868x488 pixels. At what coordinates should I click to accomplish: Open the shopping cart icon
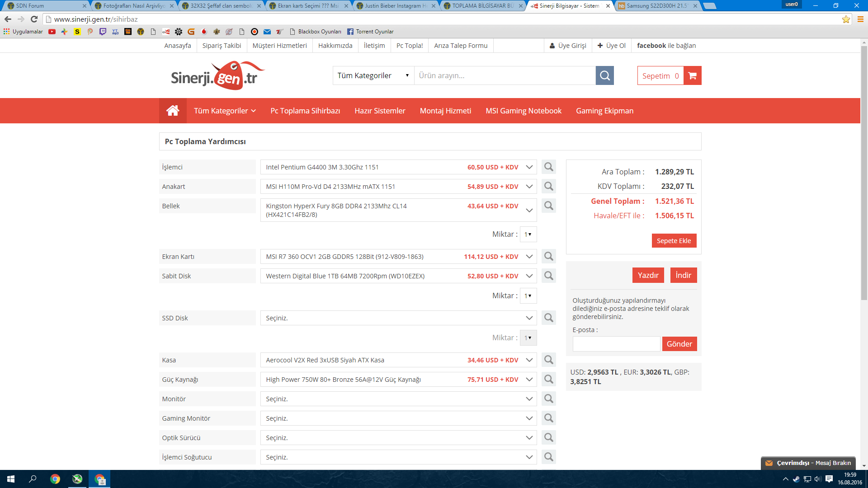coord(692,75)
